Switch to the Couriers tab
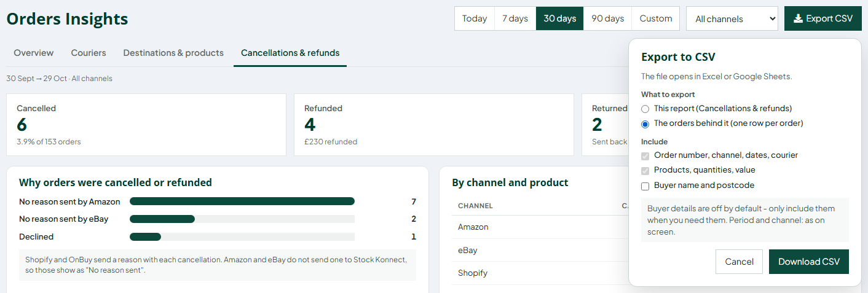 (89, 53)
